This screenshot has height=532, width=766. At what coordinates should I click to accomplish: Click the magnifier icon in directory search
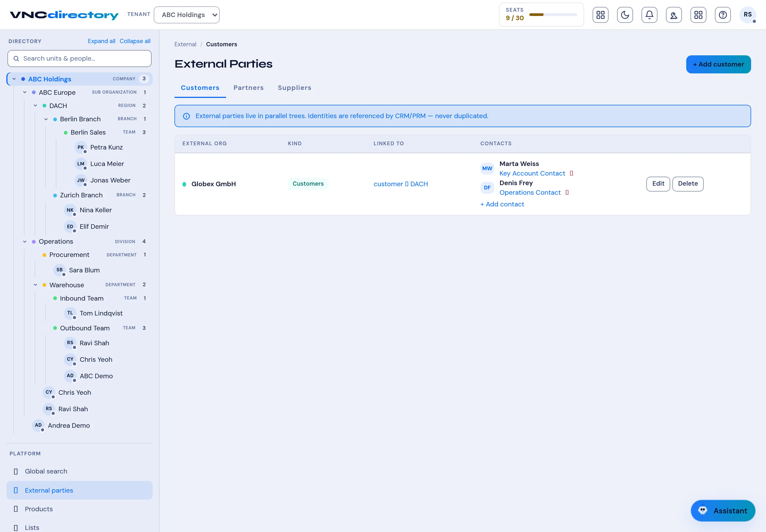tap(16, 59)
